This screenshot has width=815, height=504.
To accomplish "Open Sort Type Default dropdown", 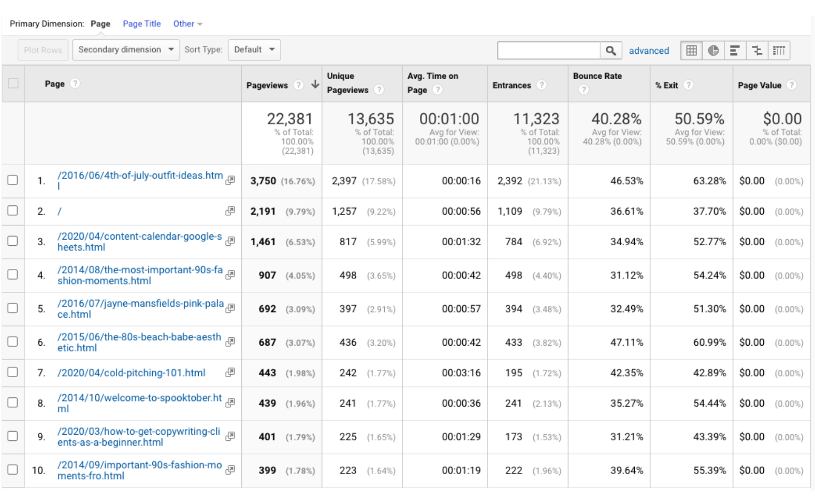I will (x=254, y=50).
